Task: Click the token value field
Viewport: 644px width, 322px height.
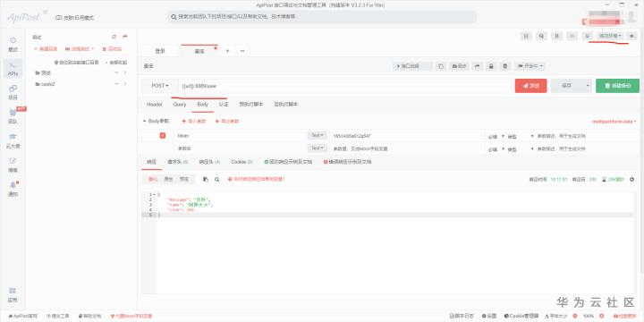Action: click(407, 136)
